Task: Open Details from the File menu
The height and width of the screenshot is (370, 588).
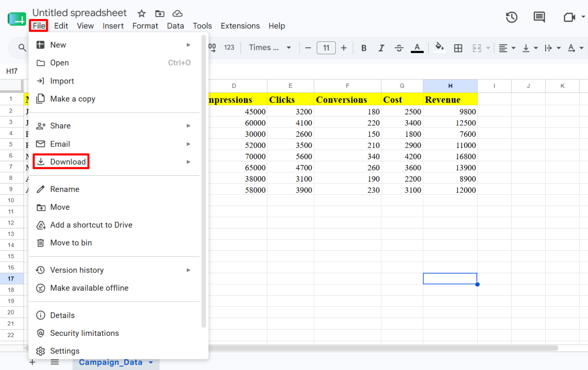Action: point(114,315)
